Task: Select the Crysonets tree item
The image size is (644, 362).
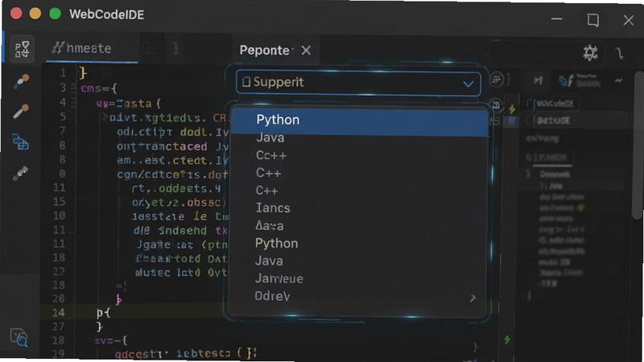Action: tap(555, 175)
